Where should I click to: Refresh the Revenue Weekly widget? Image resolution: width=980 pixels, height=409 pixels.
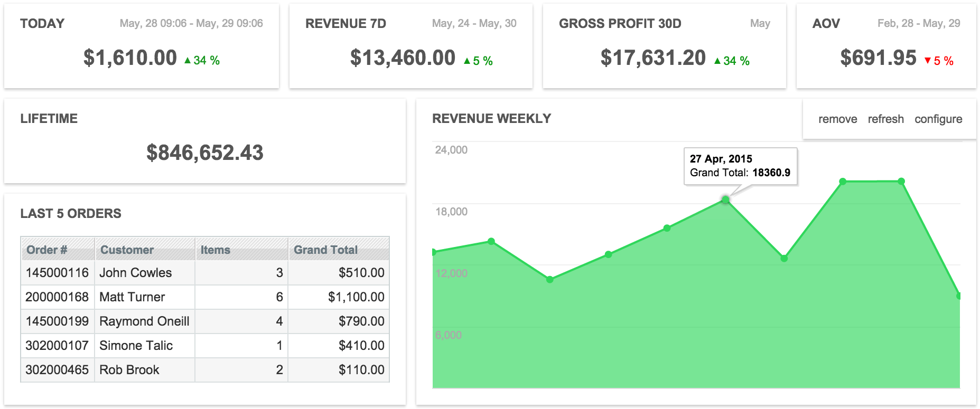(x=885, y=119)
